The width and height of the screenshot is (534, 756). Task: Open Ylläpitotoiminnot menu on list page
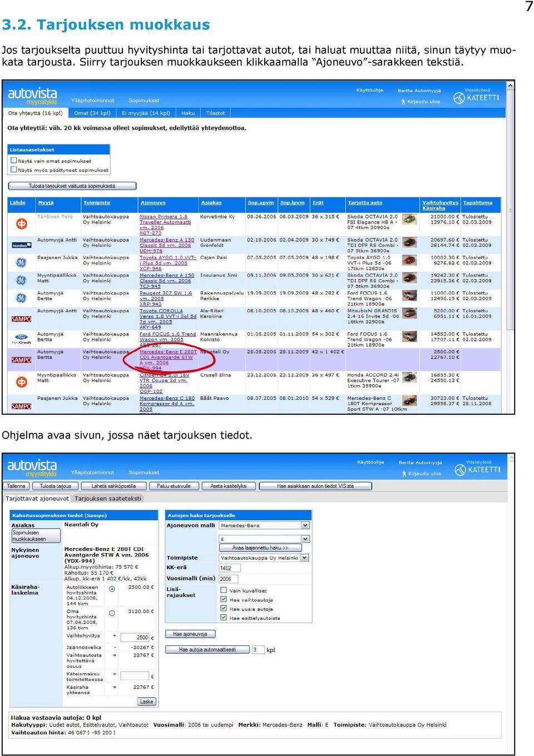point(93,101)
